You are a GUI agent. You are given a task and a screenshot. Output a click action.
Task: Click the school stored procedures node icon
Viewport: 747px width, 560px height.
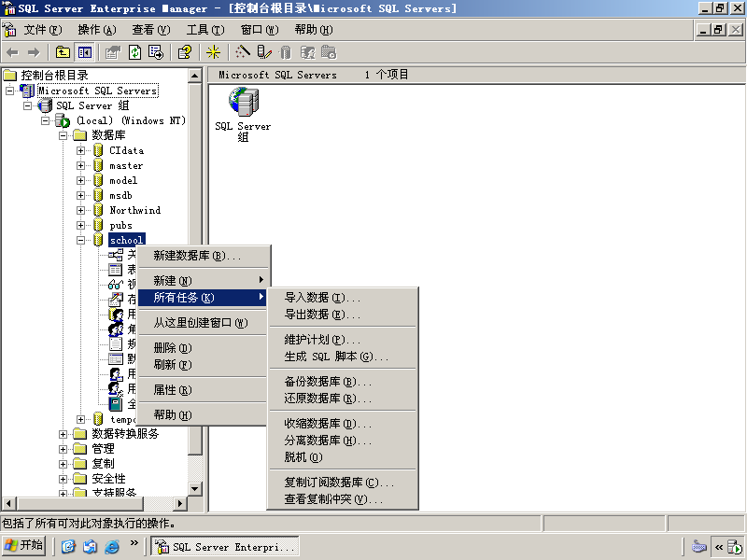[x=115, y=299]
